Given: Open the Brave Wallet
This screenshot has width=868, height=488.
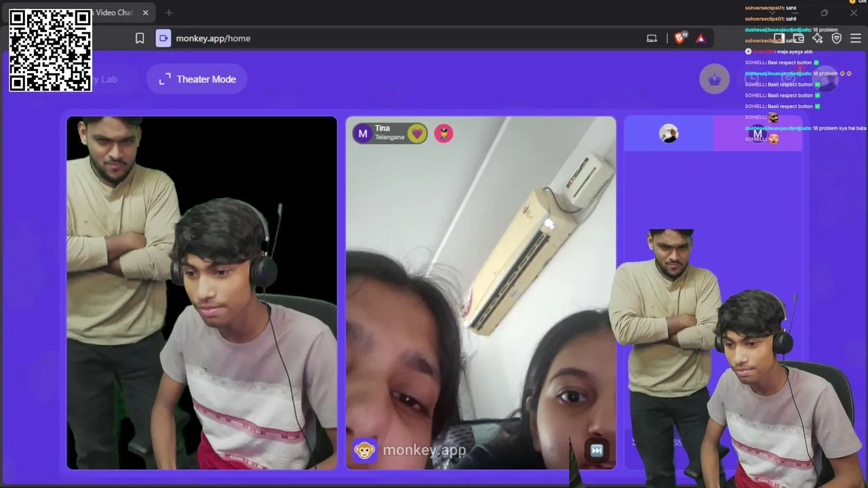Looking at the screenshot, I should [798, 39].
